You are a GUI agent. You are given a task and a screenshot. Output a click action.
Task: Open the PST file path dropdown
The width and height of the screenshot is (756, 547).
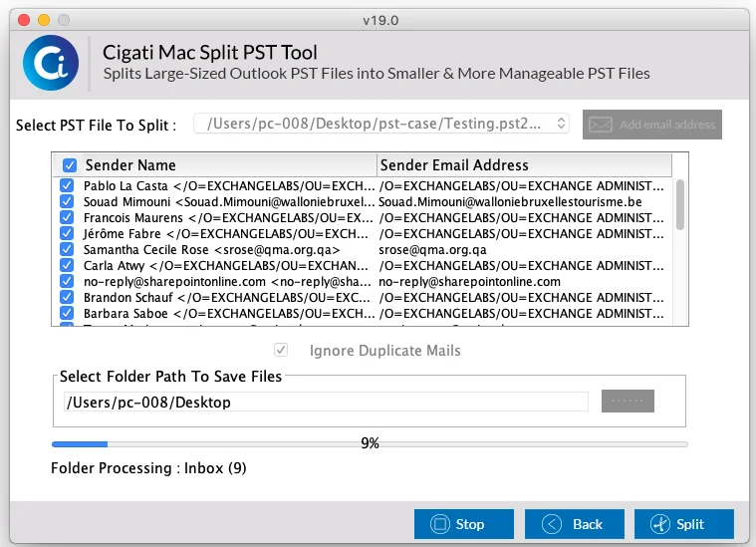(381, 124)
